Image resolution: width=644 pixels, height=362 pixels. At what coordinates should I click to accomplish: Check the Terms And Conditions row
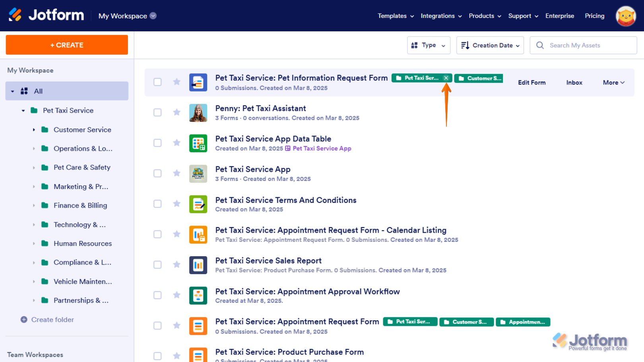(157, 204)
